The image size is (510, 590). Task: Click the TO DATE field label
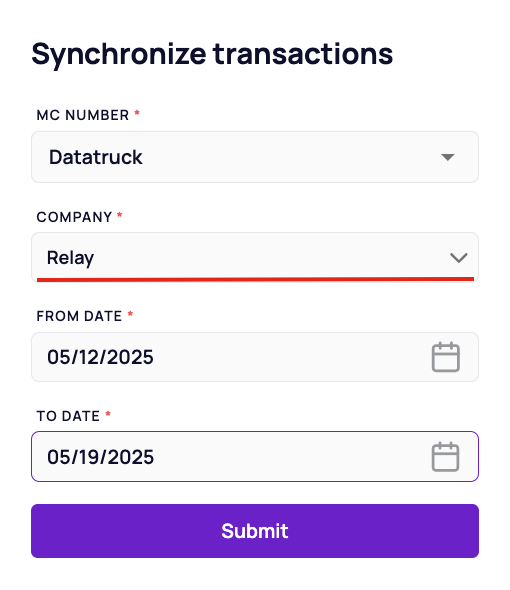68,416
